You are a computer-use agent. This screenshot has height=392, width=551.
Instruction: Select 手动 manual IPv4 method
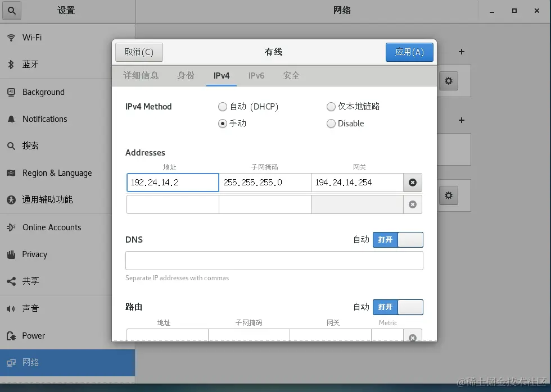[x=232, y=124]
